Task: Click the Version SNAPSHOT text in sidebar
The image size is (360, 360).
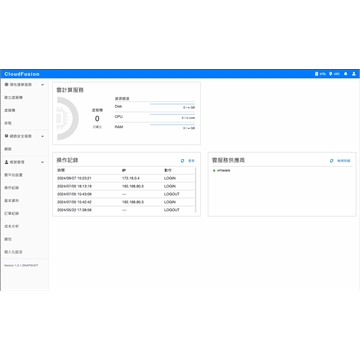Action: point(21,265)
